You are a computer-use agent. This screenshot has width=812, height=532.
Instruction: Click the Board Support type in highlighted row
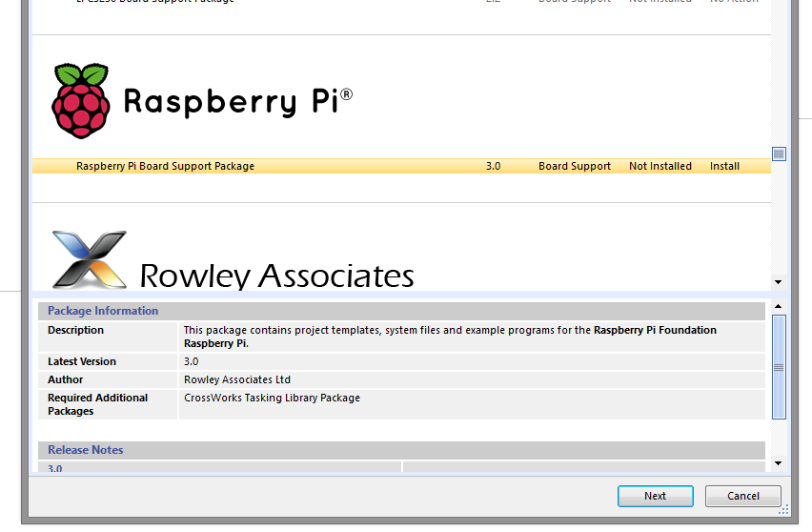point(574,166)
